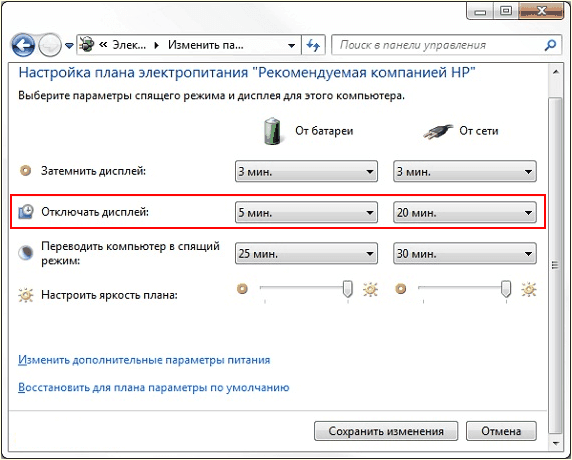Click the clock icon beside Отключать дисплей
Viewport: 572px width, 460px height.
[x=26, y=212]
